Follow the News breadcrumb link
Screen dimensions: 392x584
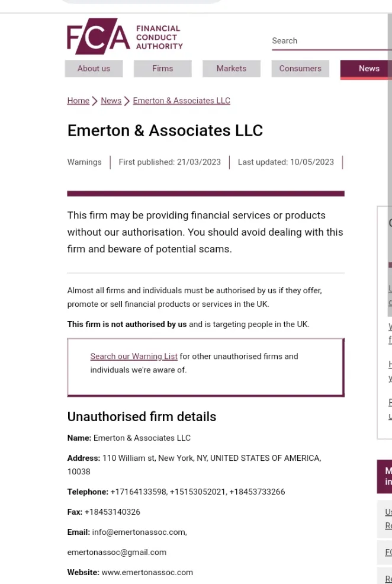pyautogui.click(x=111, y=101)
